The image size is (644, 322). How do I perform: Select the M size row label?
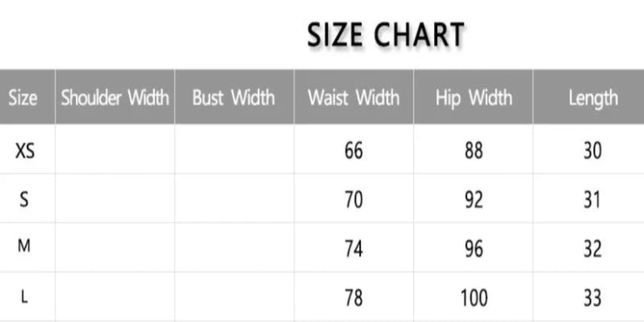(24, 248)
